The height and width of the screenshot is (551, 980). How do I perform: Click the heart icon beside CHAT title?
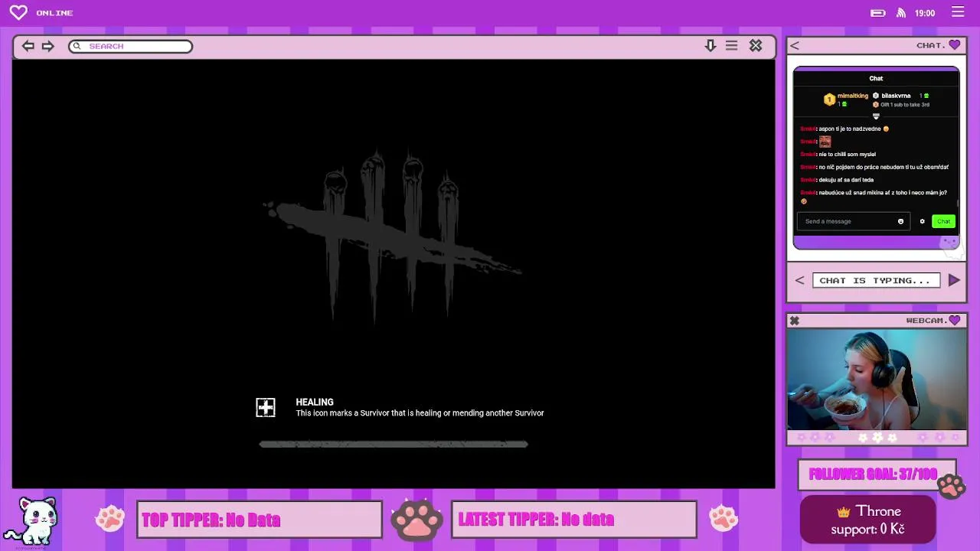click(954, 45)
